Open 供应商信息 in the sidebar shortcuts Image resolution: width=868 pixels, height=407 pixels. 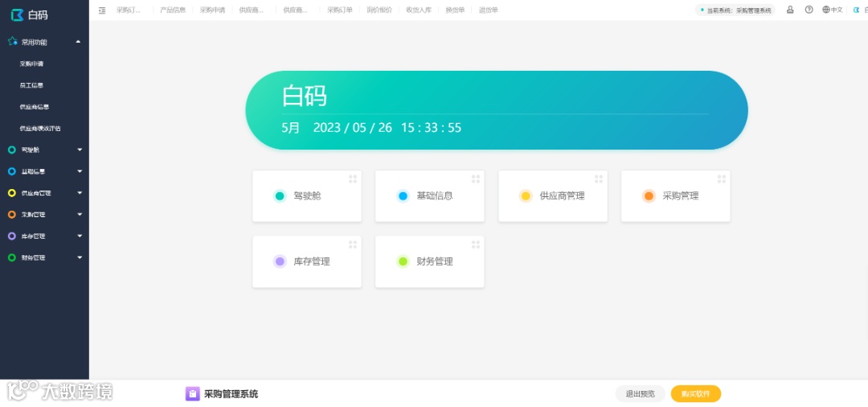click(35, 107)
